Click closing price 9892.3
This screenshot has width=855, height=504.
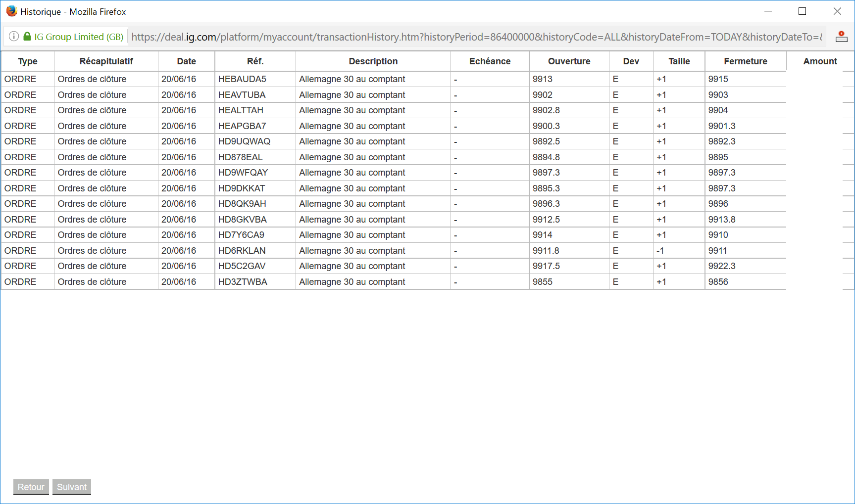[722, 141]
